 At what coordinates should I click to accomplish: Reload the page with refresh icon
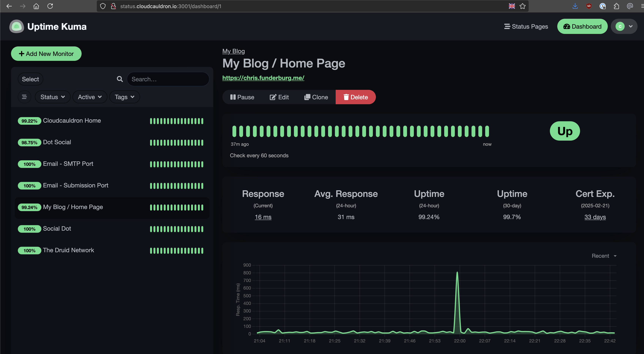(50, 6)
